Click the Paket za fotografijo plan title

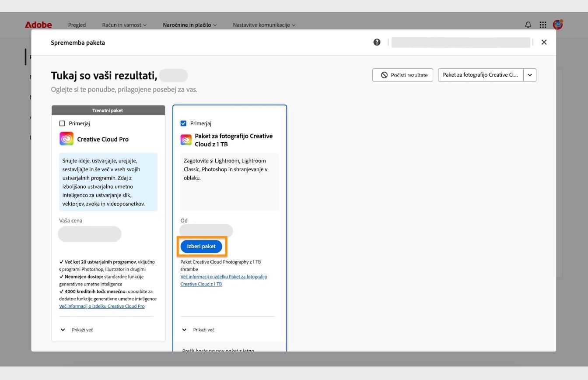point(234,140)
